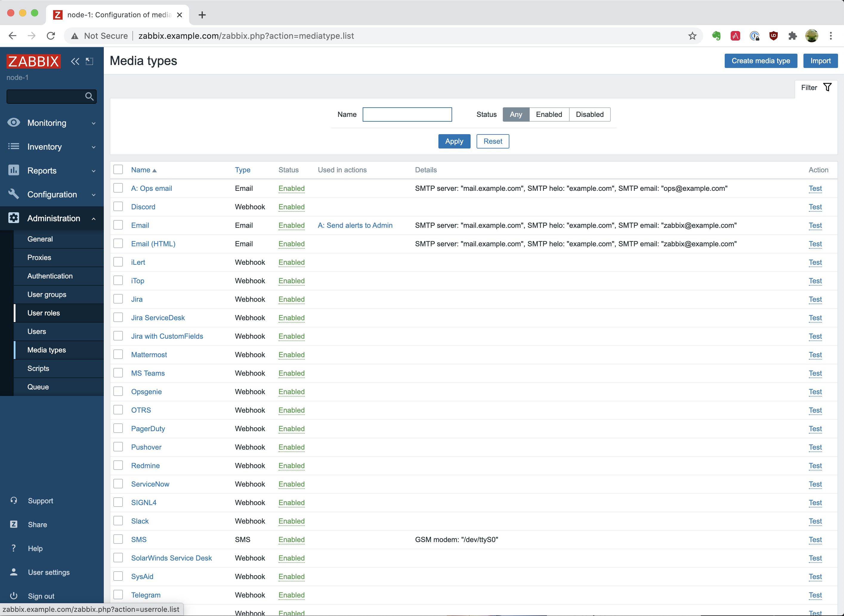Viewport: 844px width, 616px height.
Task: Bookmark this page with the star icon
Action: pyautogui.click(x=692, y=36)
